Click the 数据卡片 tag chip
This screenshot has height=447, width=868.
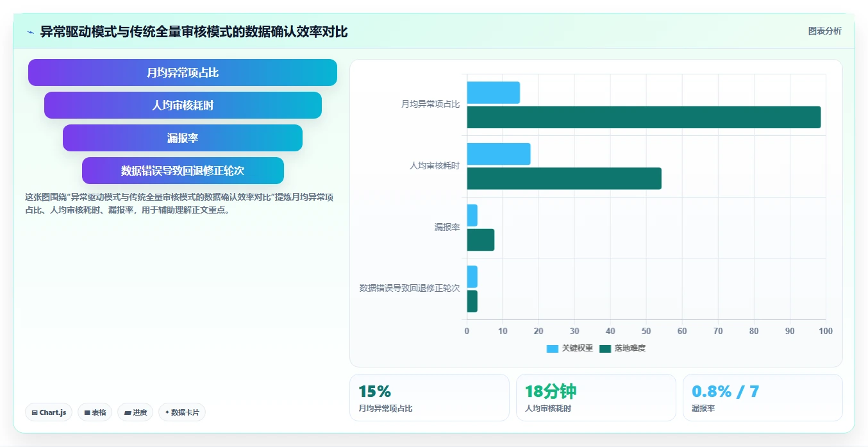[x=182, y=412]
